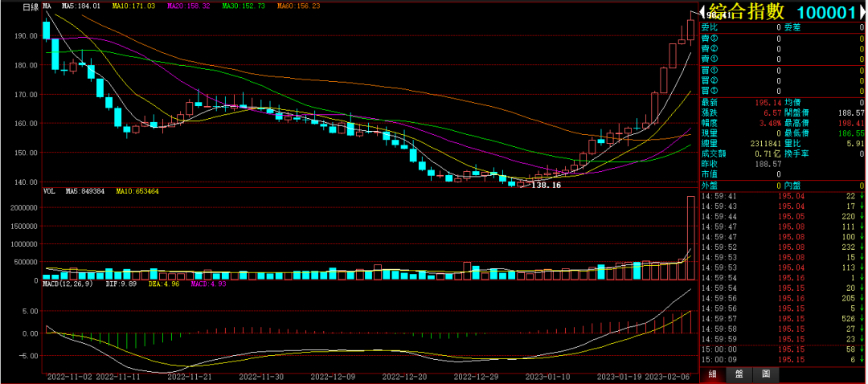Click the yellow MA10:171.03 legend
The height and width of the screenshot is (384, 868).
pyautogui.click(x=133, y=6)
